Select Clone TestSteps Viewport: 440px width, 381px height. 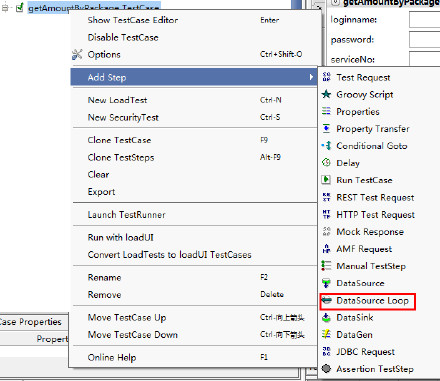point(195,157)
